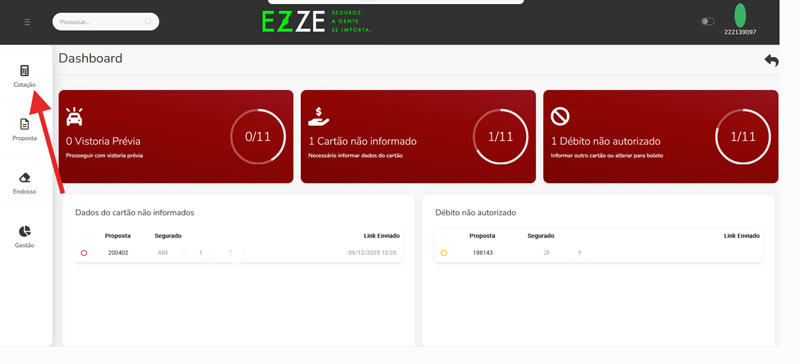Screen dimensions: 800x364
Task: Click 'Prosseguir com vistoria prévia' text
Action: pos(104,156)
